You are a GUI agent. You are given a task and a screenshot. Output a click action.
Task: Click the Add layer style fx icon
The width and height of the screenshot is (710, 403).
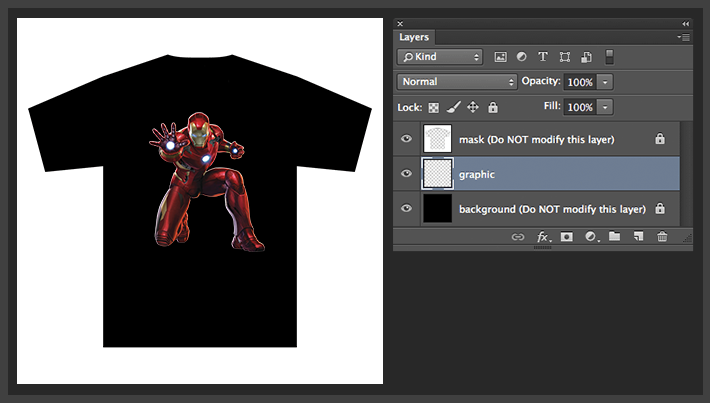(543, 237)
